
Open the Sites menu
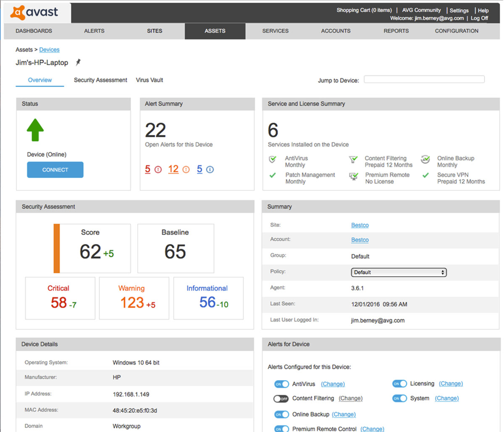click(155, 31)
